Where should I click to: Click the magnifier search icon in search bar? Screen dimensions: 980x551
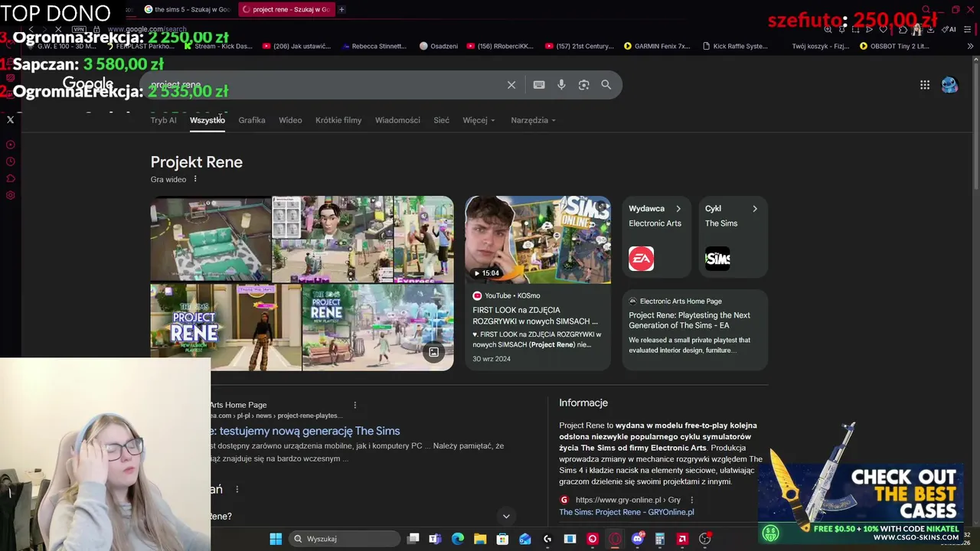(606, 85)
